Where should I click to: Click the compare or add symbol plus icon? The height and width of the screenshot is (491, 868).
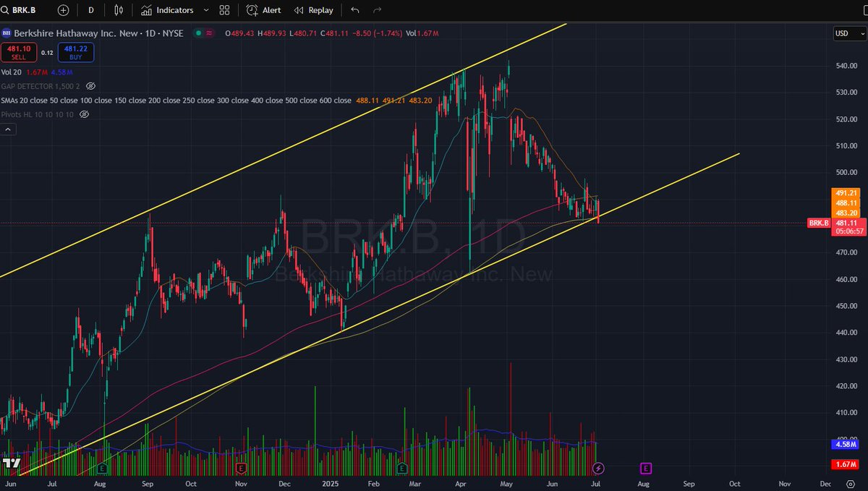click(x=64, y=10)
